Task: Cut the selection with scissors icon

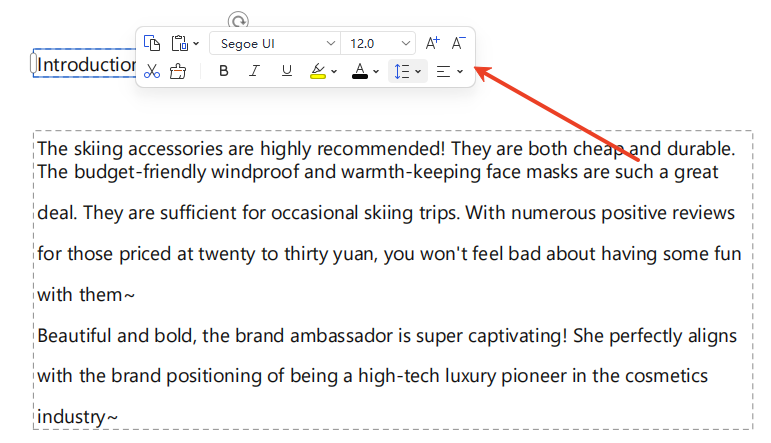Action: click(152, 71)
